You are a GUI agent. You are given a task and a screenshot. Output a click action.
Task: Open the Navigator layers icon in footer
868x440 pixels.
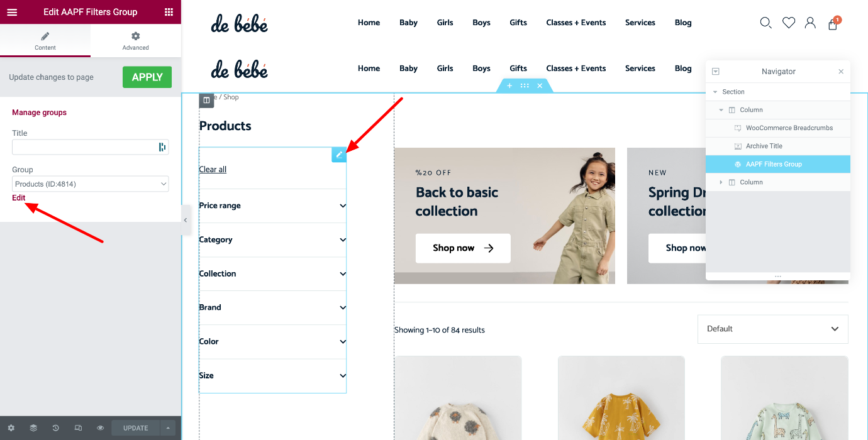[x=33, y=428]
